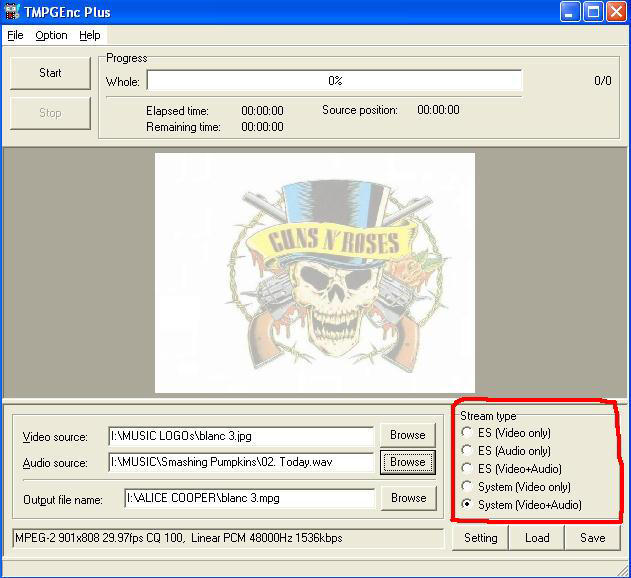Screen dimensions: 631x578
Task: Maximize the TMPGEnc Plus window
Action: coord(593,12)
